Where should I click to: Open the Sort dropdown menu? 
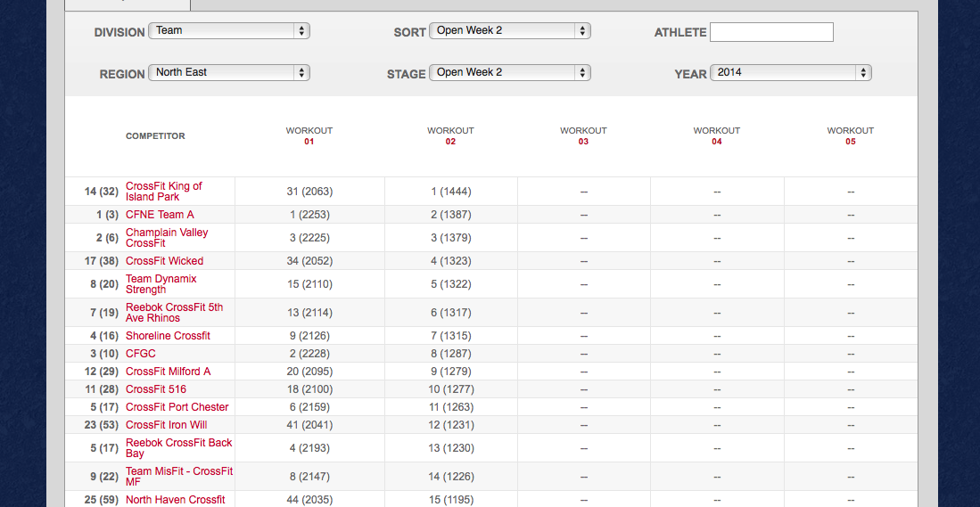point(510,30)
